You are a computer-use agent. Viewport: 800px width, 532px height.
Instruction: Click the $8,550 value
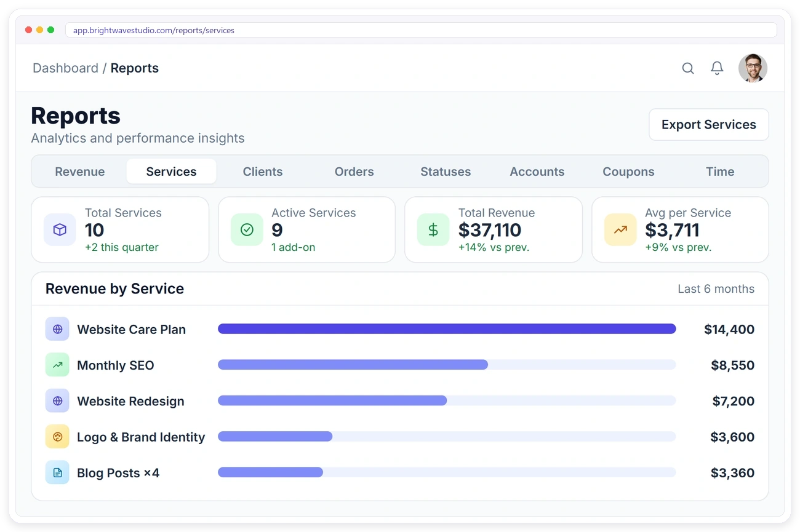pos(733,365)
